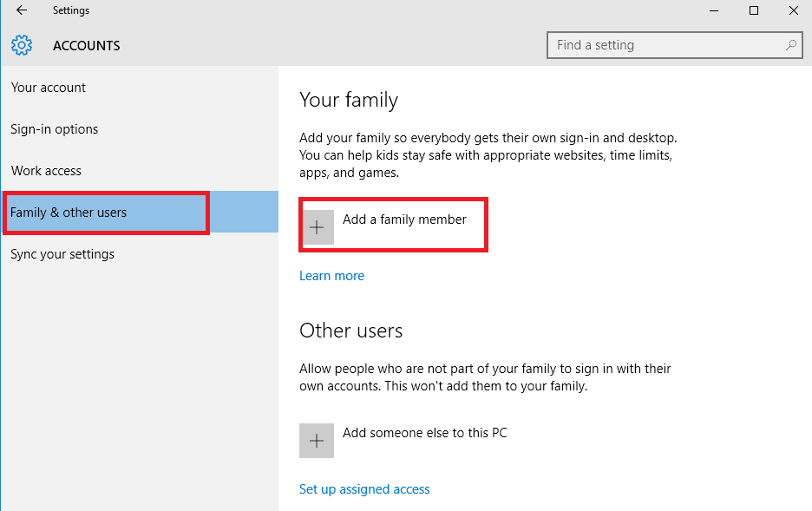Open the Learn more link
Viewport: 812px width, 511px height.
pyautogui.click(x=331, y=276)
